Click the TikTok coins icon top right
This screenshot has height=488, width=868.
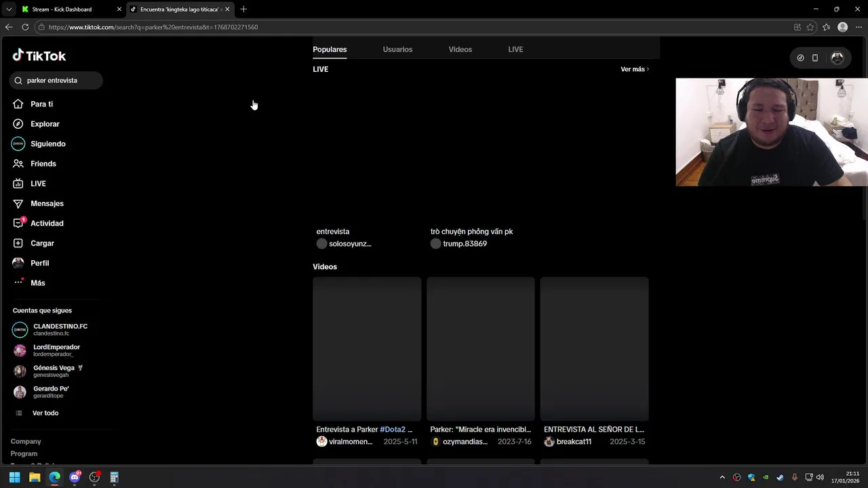click(x=800, y=58)
